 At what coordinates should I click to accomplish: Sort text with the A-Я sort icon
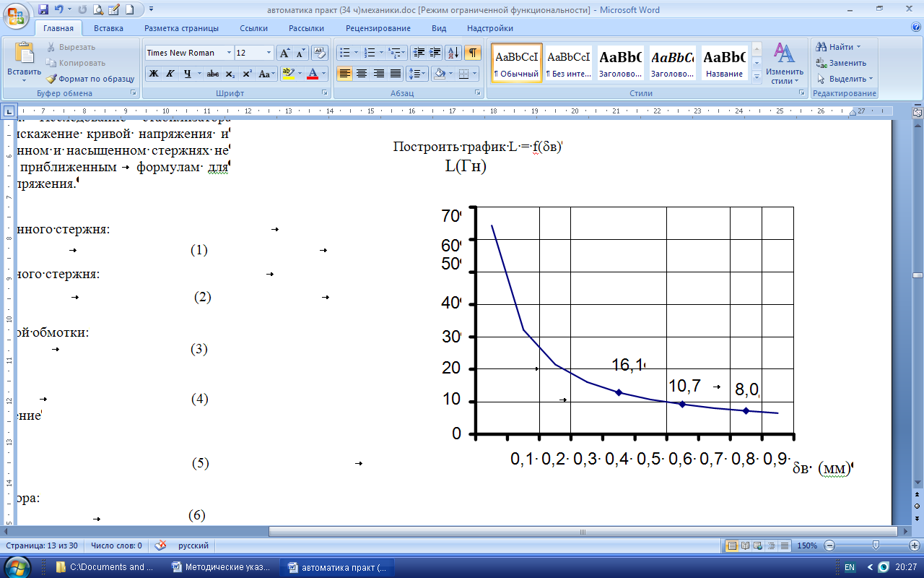(453, 53)
